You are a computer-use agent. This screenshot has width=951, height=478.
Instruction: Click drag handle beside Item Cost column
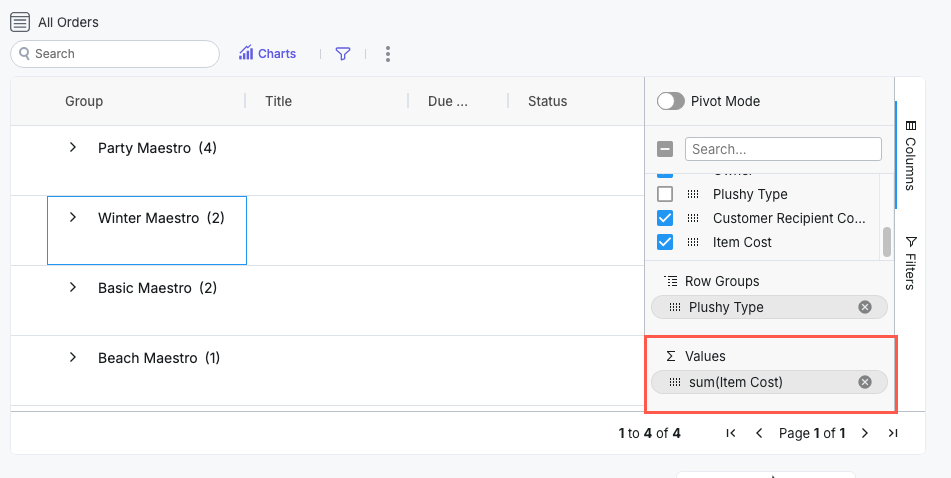693,242
